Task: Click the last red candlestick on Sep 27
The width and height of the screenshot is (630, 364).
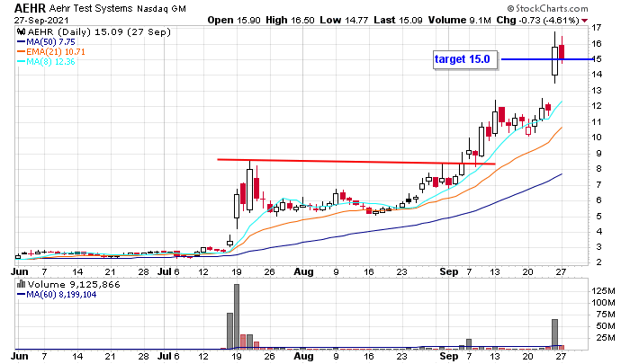Action: [562, 49]
